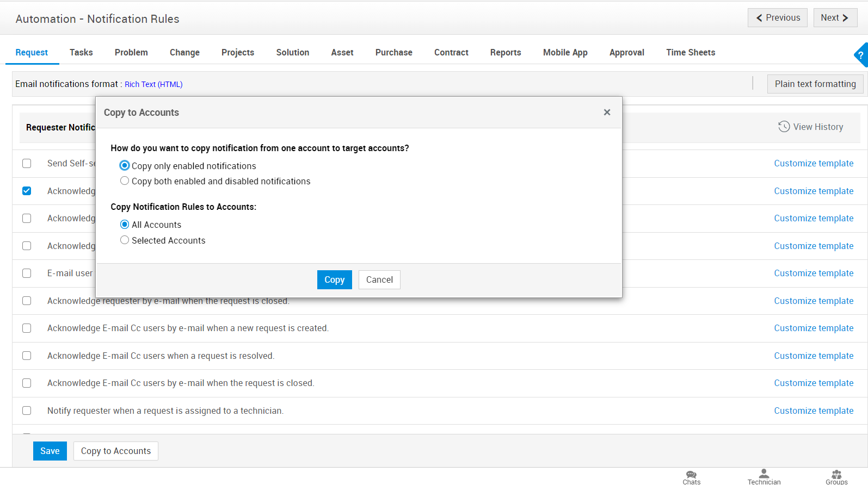Choose Selected Accounts radio option
868x485 pixels.
point(125,240)
